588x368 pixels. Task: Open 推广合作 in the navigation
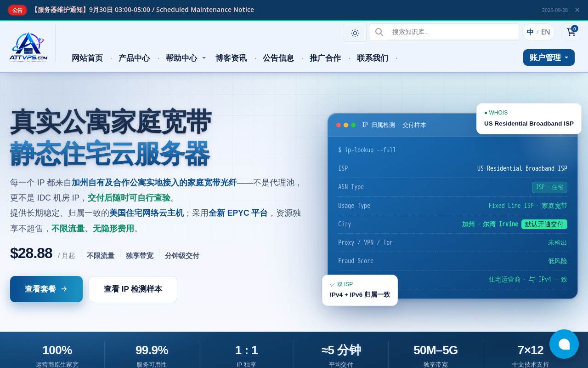coord(325,58)
